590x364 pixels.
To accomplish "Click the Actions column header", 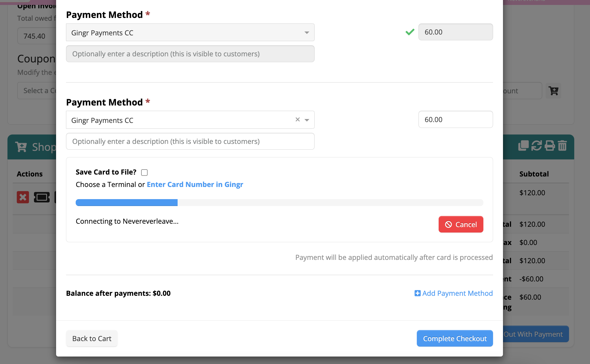I will 30,174.
